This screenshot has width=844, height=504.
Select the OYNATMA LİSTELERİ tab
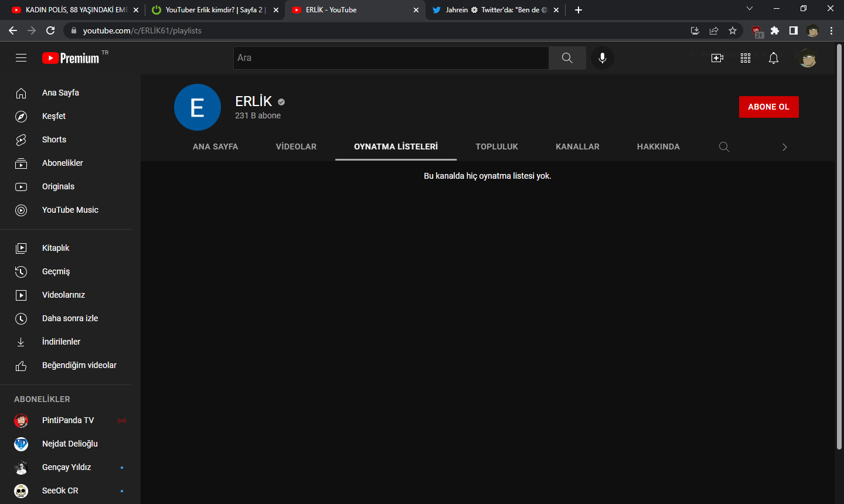pyautogui.click(x=396, y=147)
